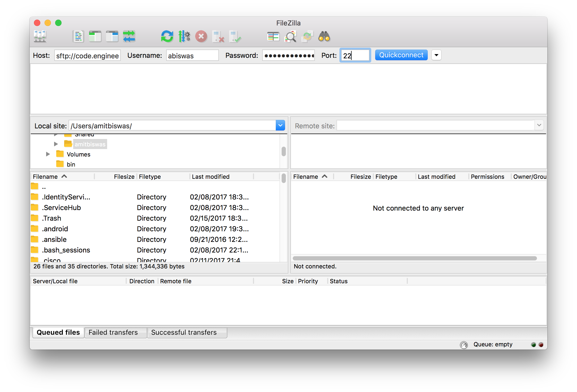Click the Username field containing abiswas

click(192, 55)
